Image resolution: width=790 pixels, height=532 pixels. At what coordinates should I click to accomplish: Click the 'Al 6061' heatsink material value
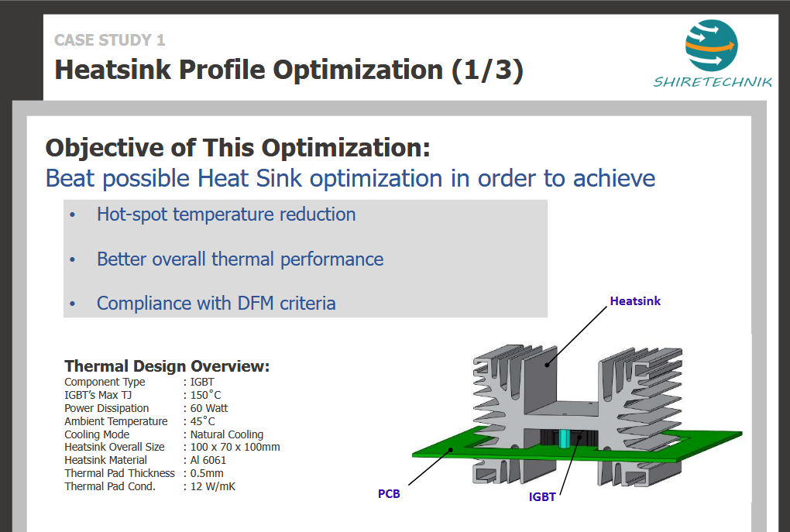click(208, 460)
